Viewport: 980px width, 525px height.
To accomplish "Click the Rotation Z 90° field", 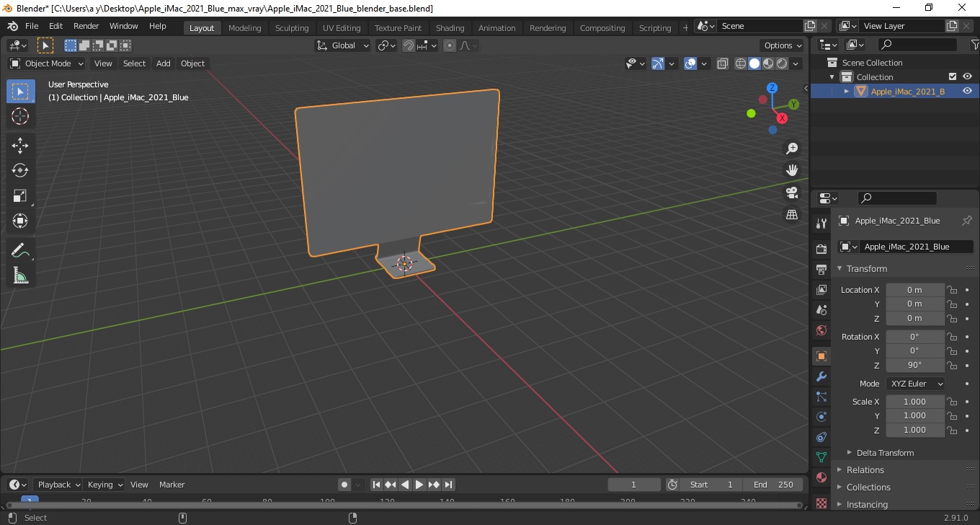I will [914, 365].
